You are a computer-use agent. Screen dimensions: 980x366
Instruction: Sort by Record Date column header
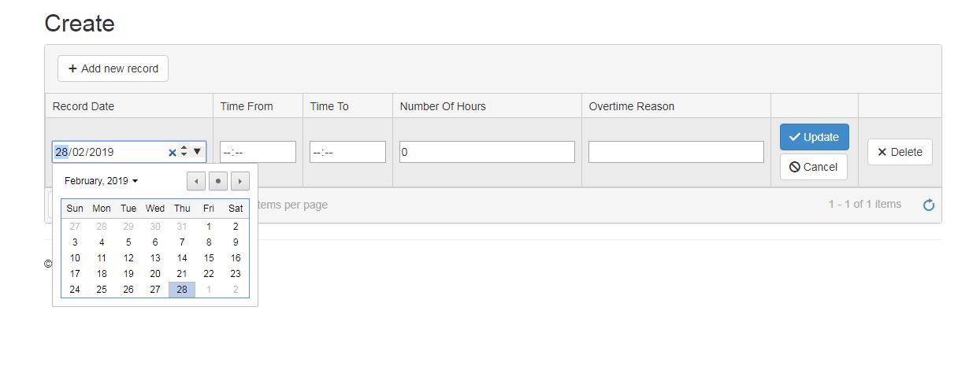pos(84,106)
